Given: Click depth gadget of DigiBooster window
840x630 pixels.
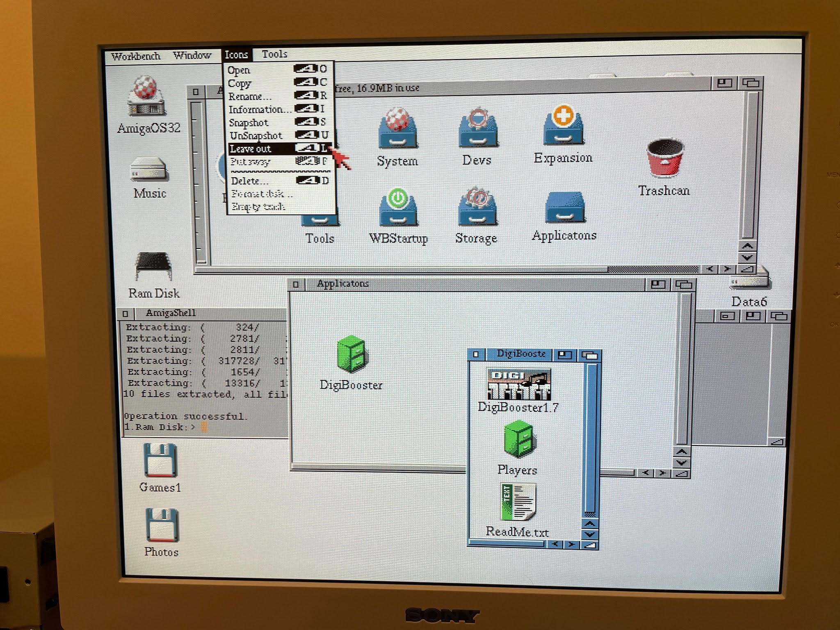Looking at the screenshot, I should click(590, 355).
